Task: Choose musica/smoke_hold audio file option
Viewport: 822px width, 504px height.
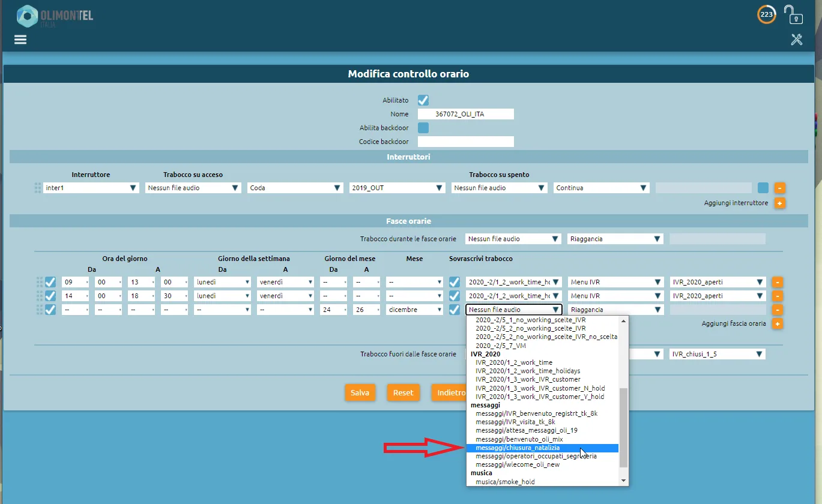Action: pyautogui.click(x=504, y=482)
